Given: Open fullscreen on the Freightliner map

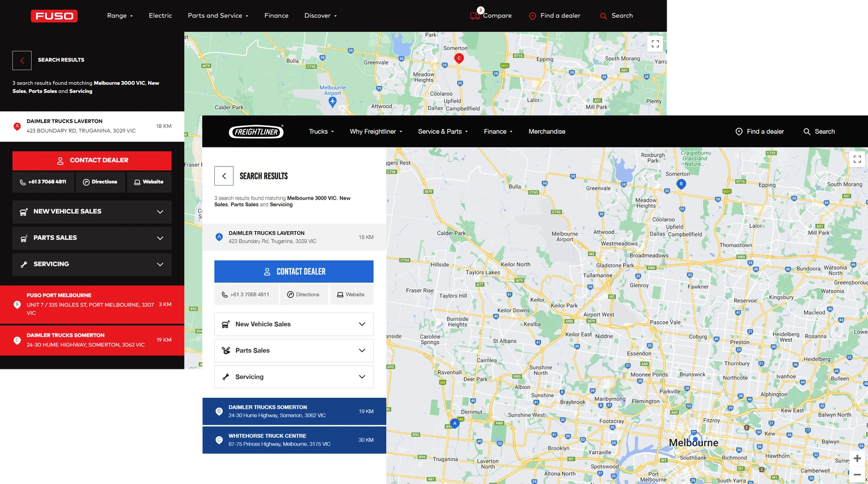Looking at the screenshot, I should (x=857, y=159).
